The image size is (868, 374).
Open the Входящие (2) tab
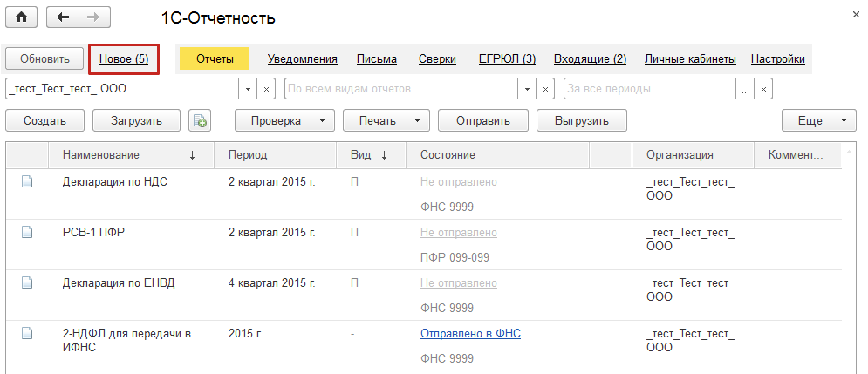point(591,59)
